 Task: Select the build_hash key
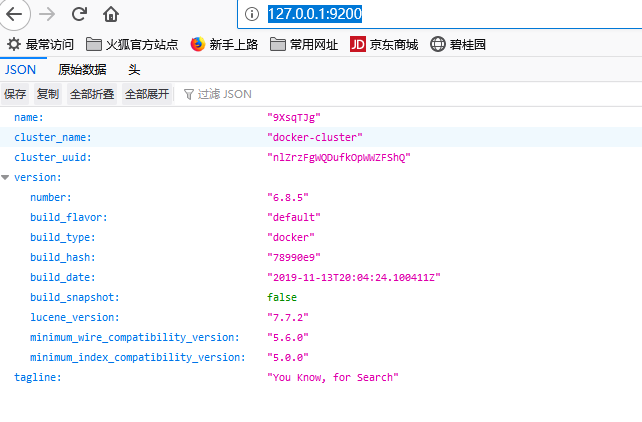click(x=63, y=257)
